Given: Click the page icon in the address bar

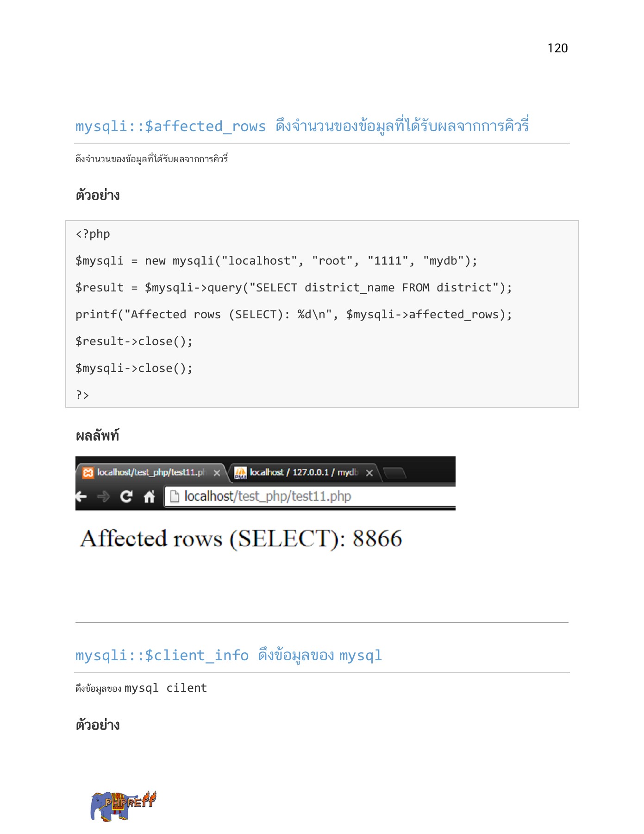Looking at the screenshot, I should pyautogui.click(x=175, y=497).
